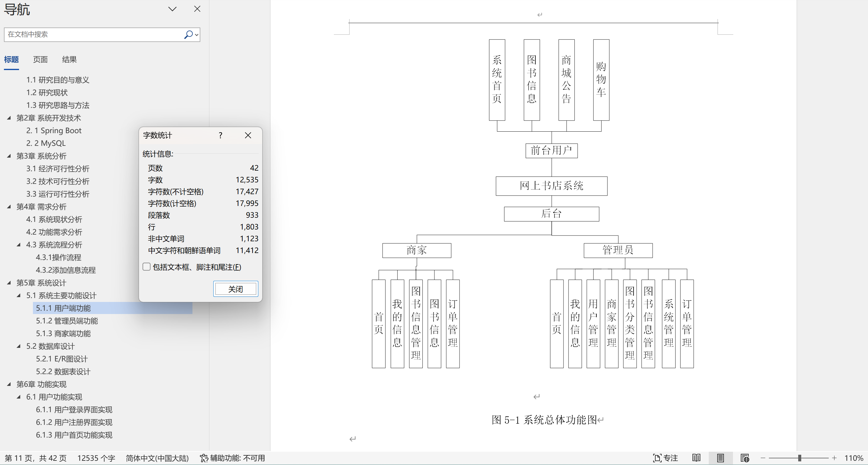Click the zoom in plus button
Image resolution: width=868 pixels, height=465 pixels.
coord(834,458)
